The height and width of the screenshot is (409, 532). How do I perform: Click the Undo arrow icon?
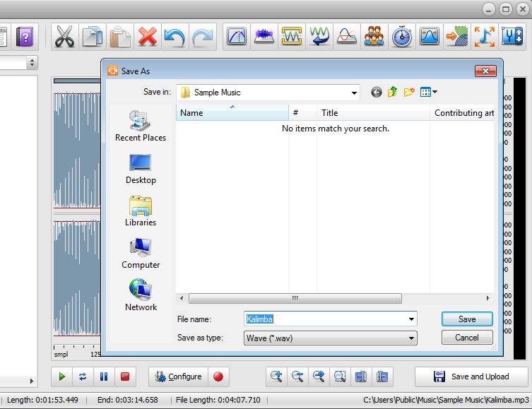[175, 37]
